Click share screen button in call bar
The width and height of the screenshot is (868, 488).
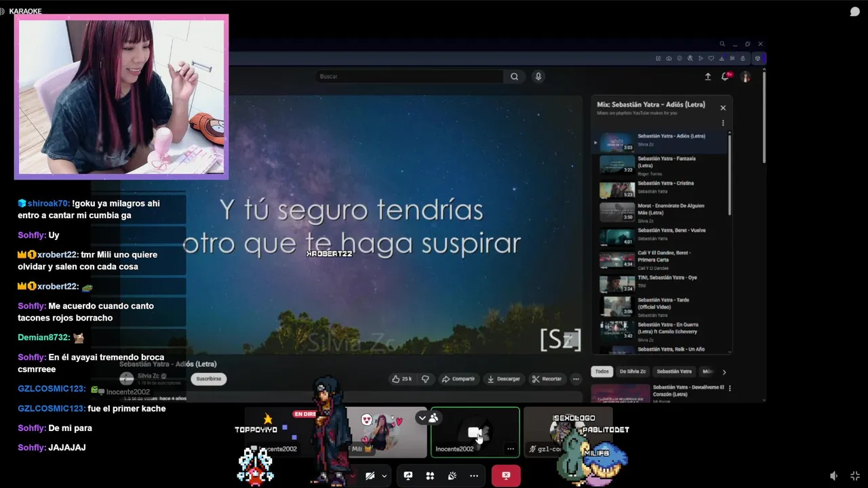tap(408, 476)
